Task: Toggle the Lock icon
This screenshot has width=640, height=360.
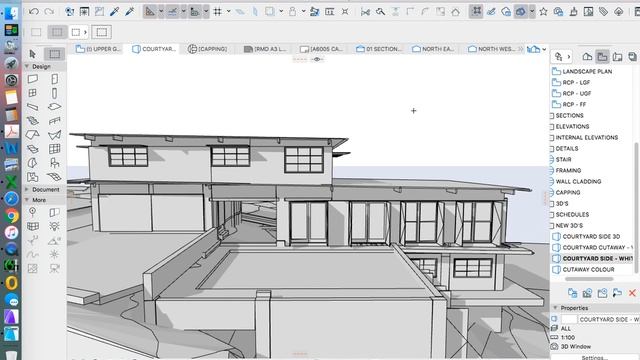Action: 292,12
